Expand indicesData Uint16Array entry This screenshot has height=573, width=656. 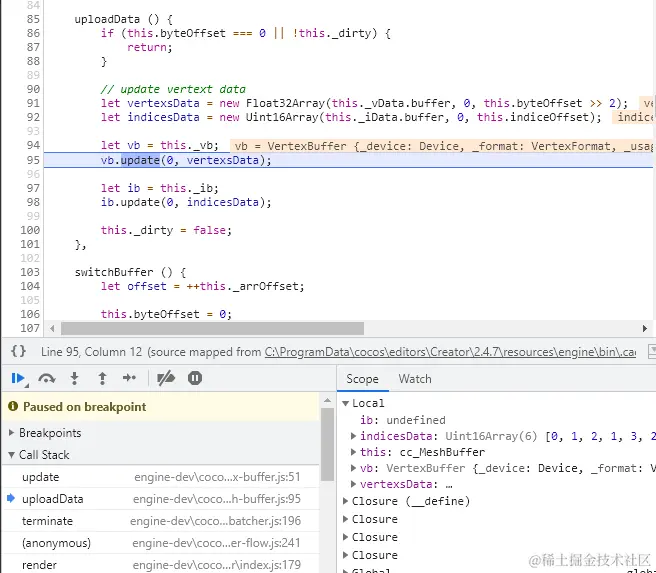(353, 436)
